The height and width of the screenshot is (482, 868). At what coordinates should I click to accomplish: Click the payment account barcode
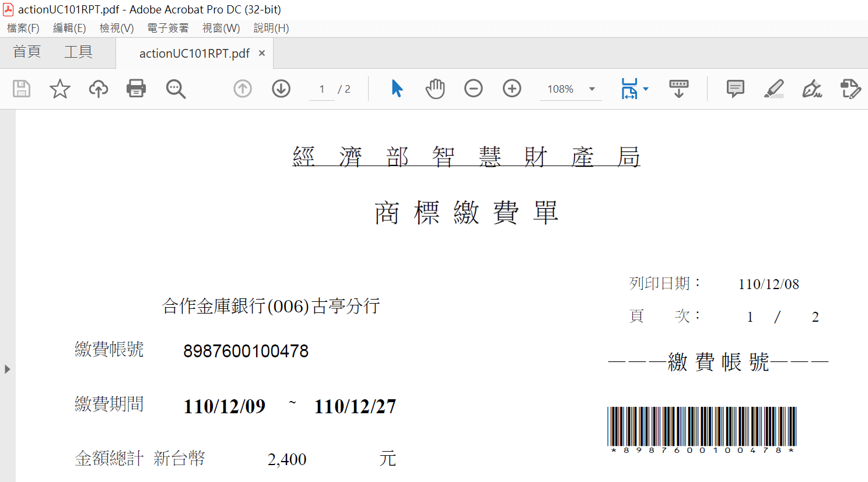[x=702, y=431]
